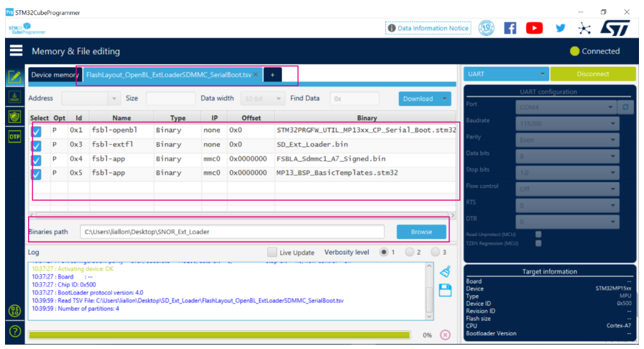Switch to the Device memory tab
Screen dimensions: 644x349
point(55,75)
